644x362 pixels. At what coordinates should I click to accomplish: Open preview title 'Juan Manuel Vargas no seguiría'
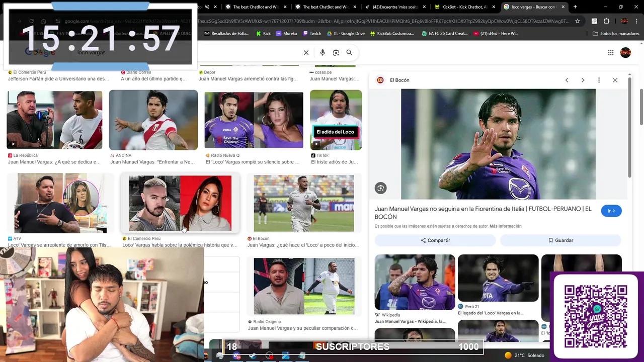tap(483, 213)
